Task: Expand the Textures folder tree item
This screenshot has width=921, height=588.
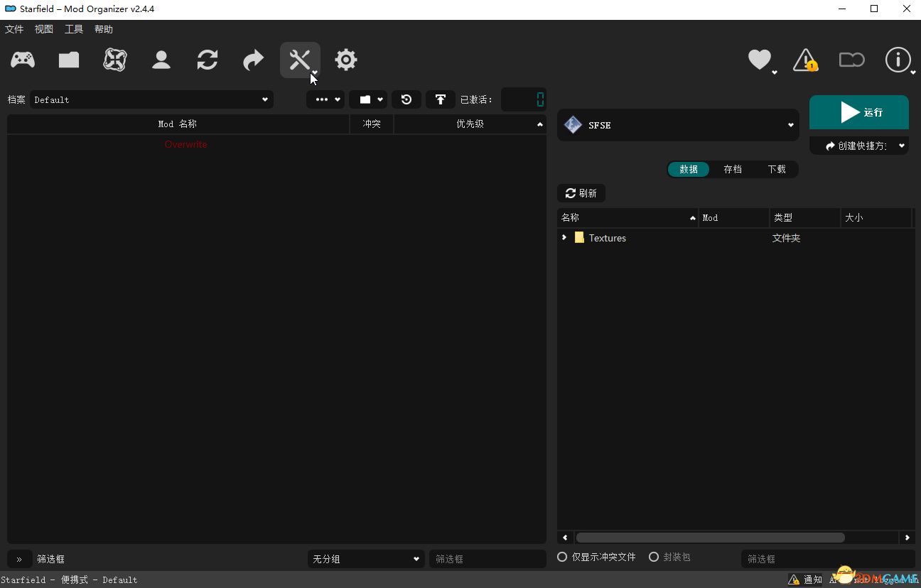Action: [x=564, y=238]
